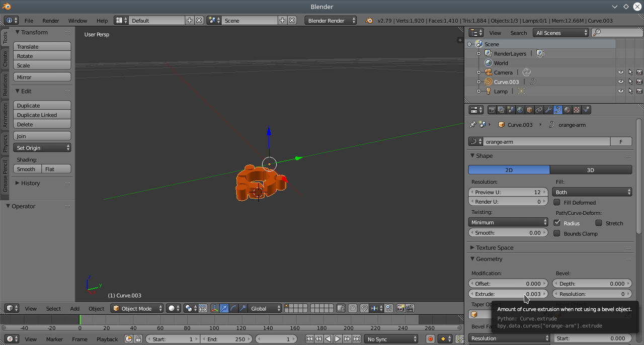Open the Twisting Minimum dropdown
The image size is (644, 345).
[x=508, y=222]
